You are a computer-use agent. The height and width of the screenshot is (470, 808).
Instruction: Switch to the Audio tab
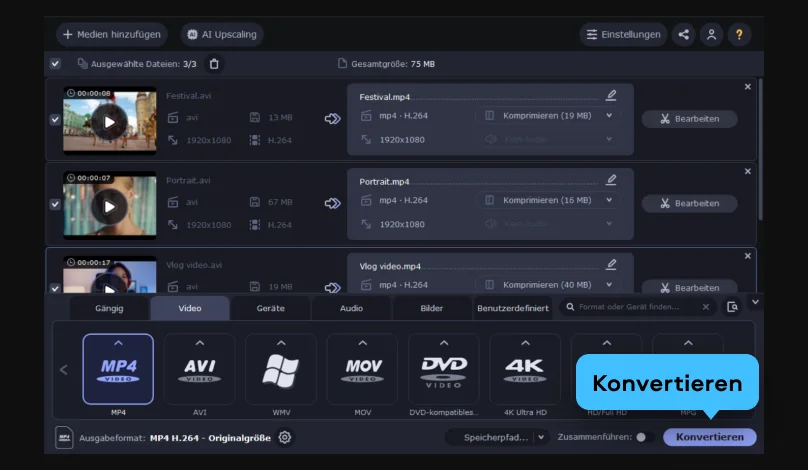[x=351, y=308]
